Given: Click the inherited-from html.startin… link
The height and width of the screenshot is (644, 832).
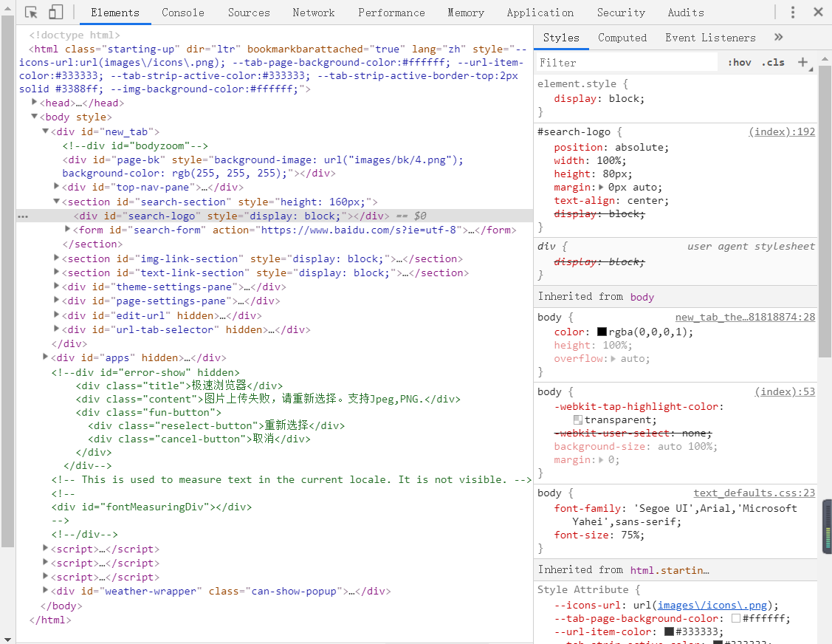Looking at the screenshot, I should pos(670,570).
